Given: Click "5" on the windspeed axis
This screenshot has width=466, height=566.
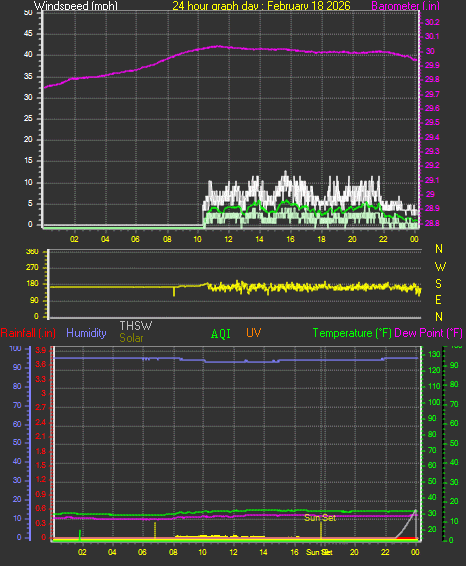Looking at the screenshot, I should click(30, 203).
